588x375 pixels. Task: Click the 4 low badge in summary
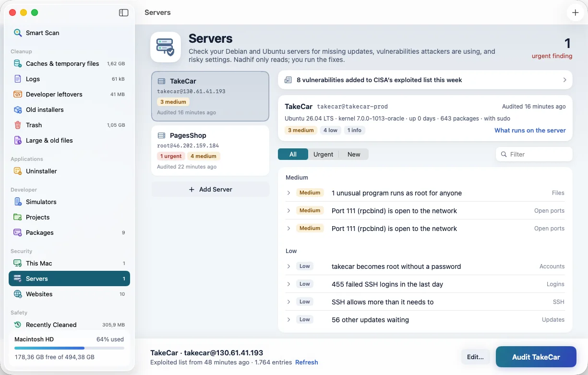(x=330, y=130)
